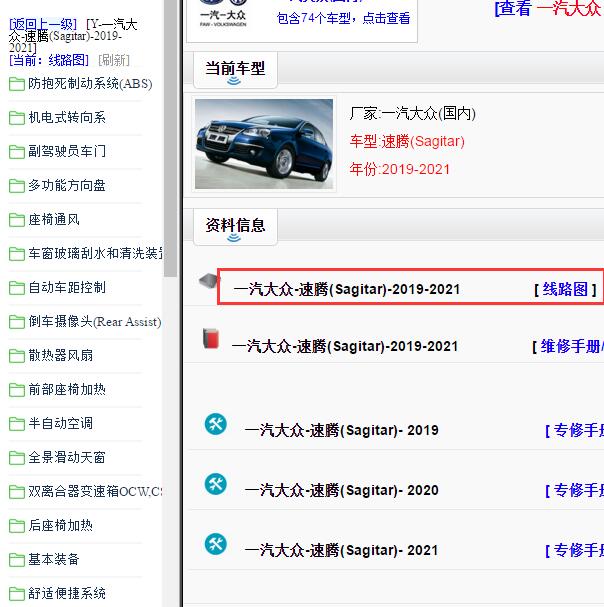Click the gray wiring diagram book icon

(x=208, y=281)
